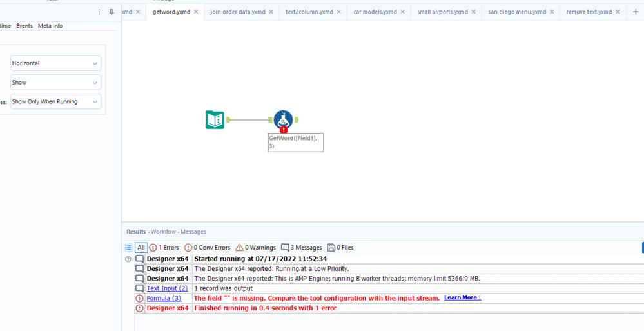Switch to join order data.yxmd tab
The image size is (644, 331).
pyautogui.click(x=238, y=12)
